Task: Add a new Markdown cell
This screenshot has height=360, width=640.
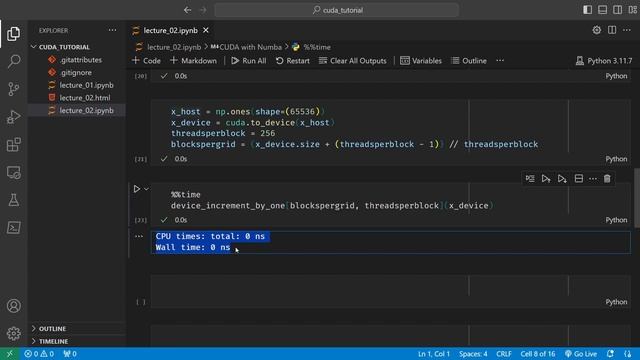Action: tap(193, 61)
